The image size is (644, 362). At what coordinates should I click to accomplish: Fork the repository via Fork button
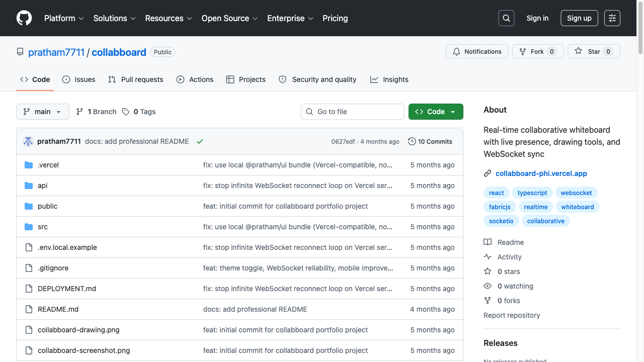[x=538, y=52]
